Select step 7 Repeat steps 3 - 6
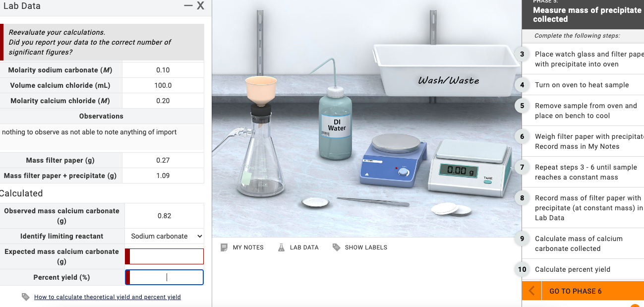The image size is (644, 307). pos(583,172)
